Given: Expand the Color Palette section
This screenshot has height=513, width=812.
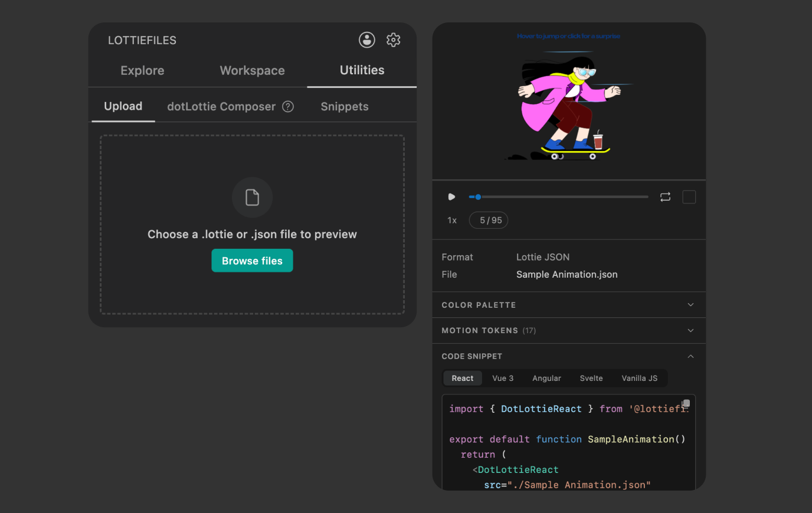Looking at the screenshot, I should [569, 305].
